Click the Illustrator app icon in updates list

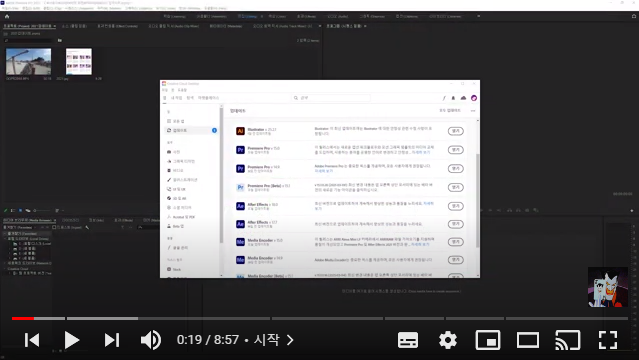(x=240, y=131)
